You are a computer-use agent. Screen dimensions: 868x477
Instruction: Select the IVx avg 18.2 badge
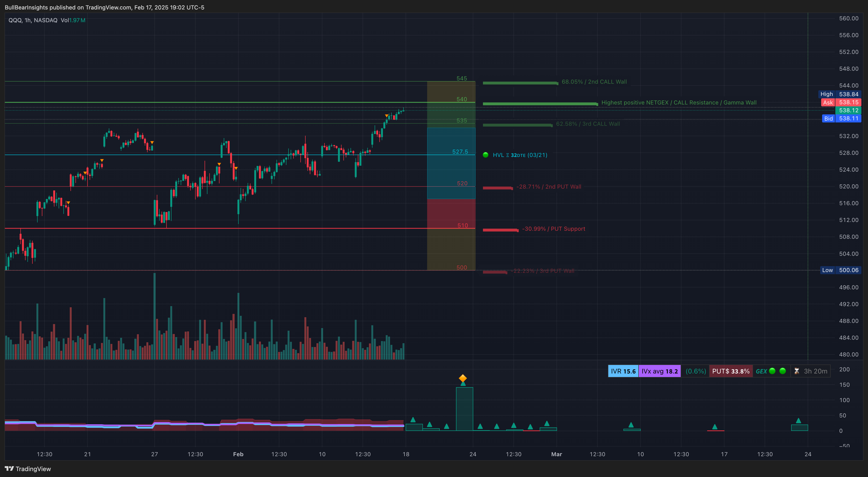click(659, 371)
